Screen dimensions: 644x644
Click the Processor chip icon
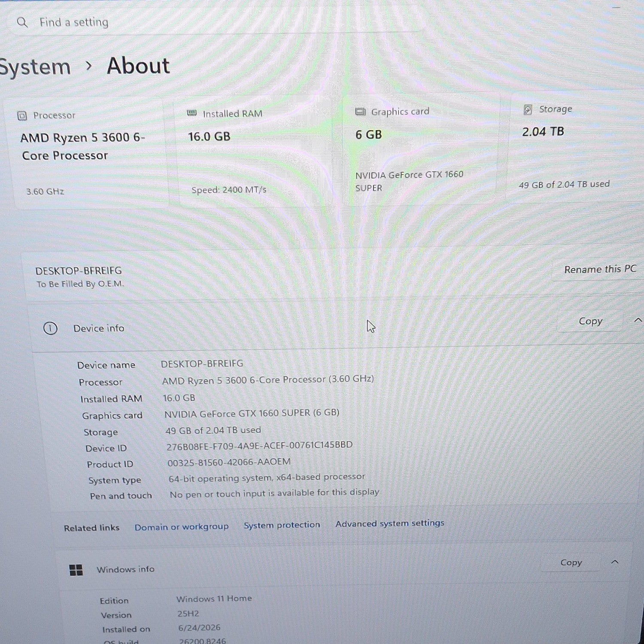click(22, 115)
